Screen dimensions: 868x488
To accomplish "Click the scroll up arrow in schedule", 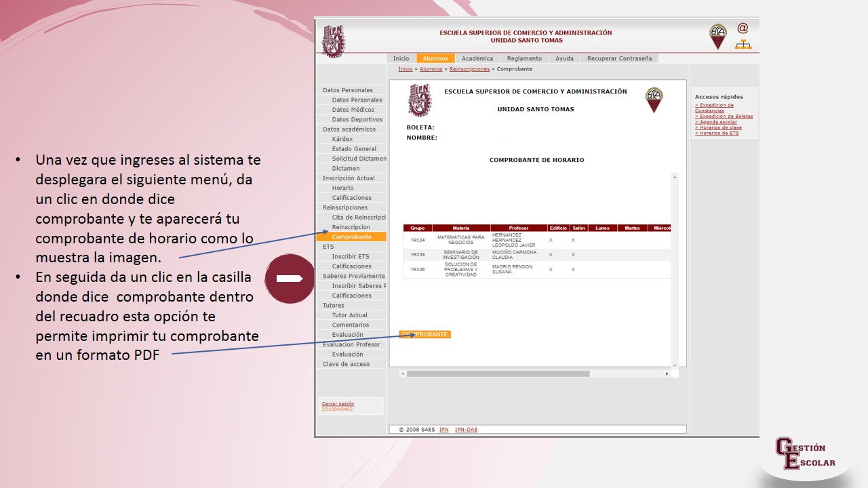I will 674,177.
